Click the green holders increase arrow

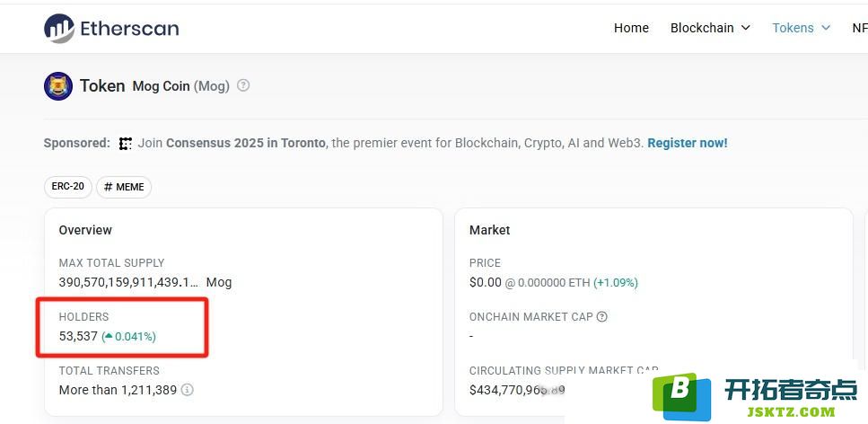(x=109, y=336)
